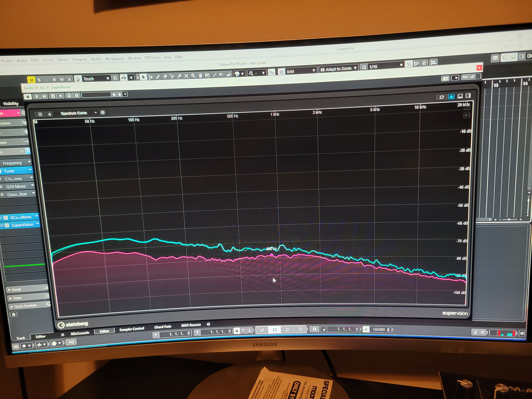Stop transport with the Stop button
This screenshot has width=532, height=399.
[x=275, y=330]
